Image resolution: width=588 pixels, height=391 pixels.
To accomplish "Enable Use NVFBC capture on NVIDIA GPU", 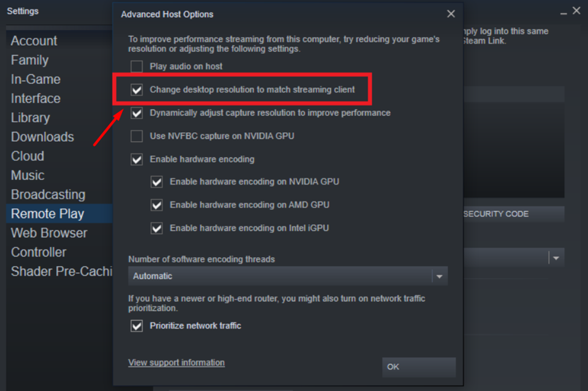I will (x=137, y=136).
